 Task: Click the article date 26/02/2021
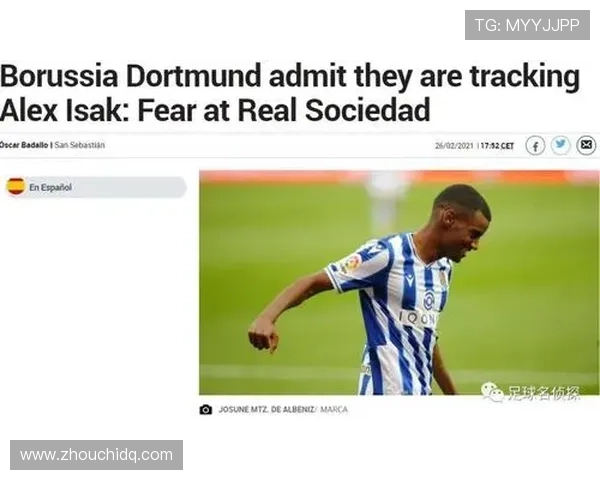[454, 146]
